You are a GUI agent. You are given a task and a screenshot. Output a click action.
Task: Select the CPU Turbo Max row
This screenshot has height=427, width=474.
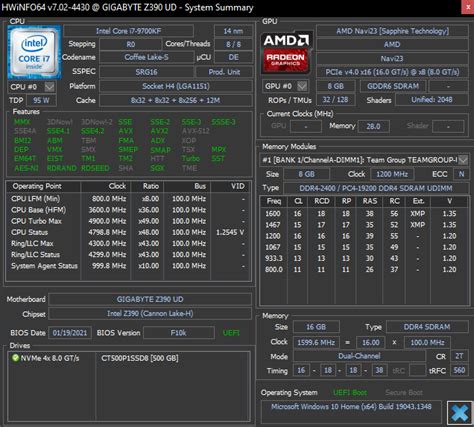[128, 221]
